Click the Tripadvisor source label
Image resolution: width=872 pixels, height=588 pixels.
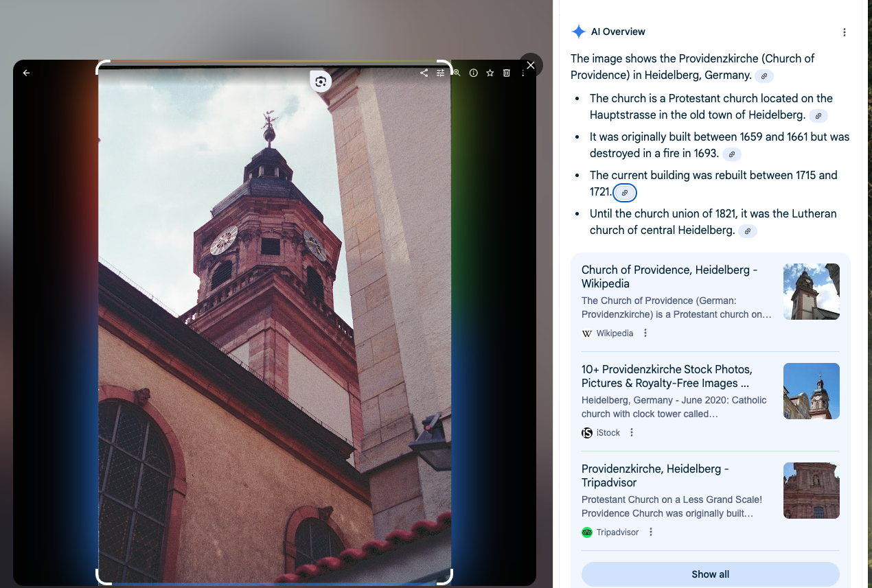[618, 532]
